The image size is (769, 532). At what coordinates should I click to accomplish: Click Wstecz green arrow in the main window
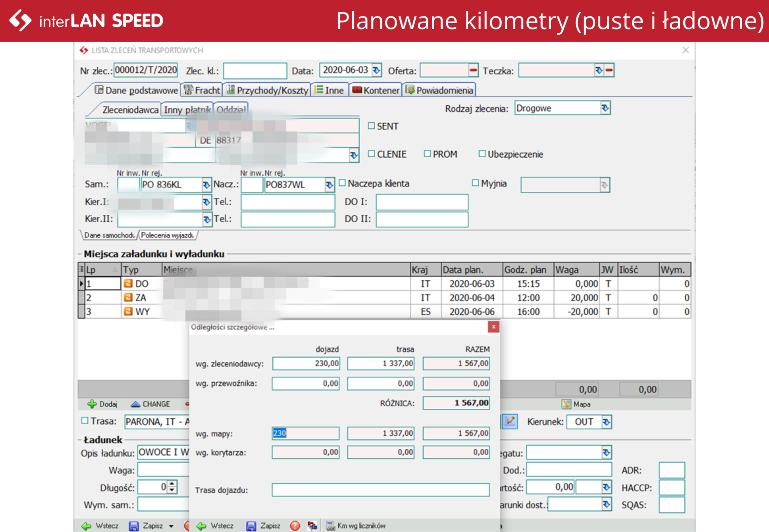click(86, 526)
